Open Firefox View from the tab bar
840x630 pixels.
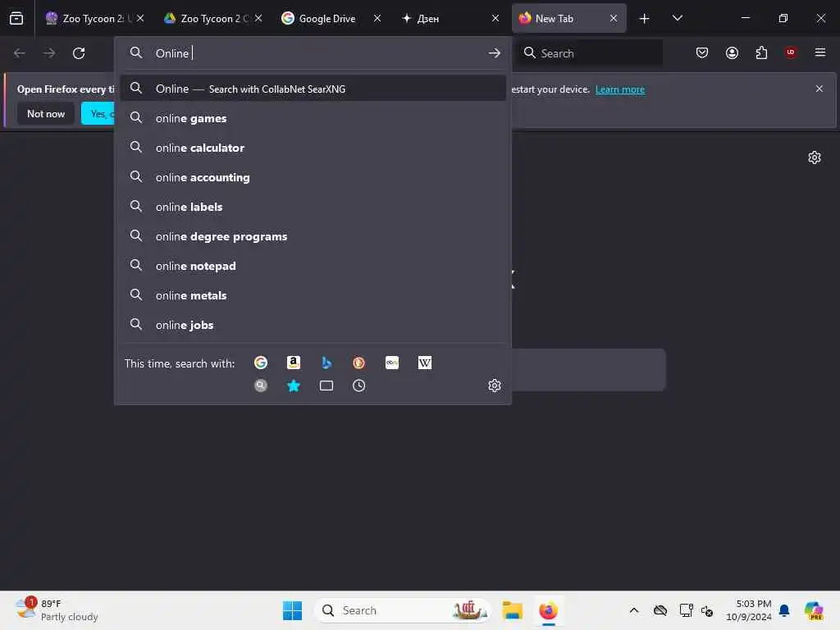point(16,18)
